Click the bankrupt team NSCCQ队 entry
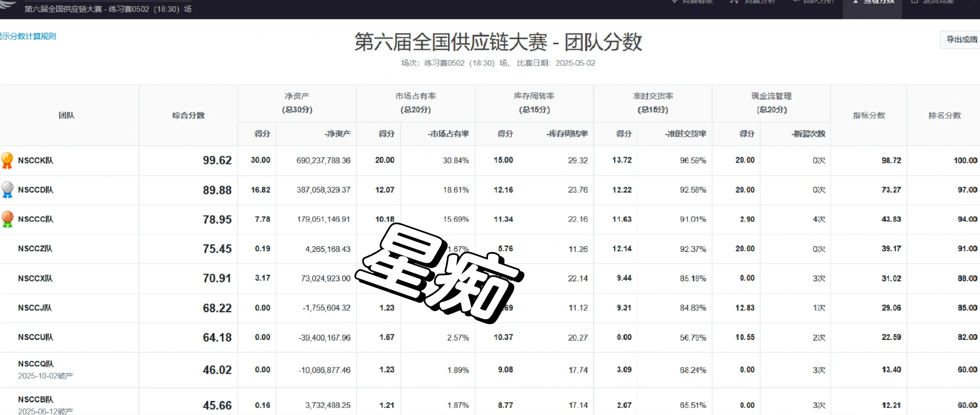980x415 pixels. tap(36, 364)
